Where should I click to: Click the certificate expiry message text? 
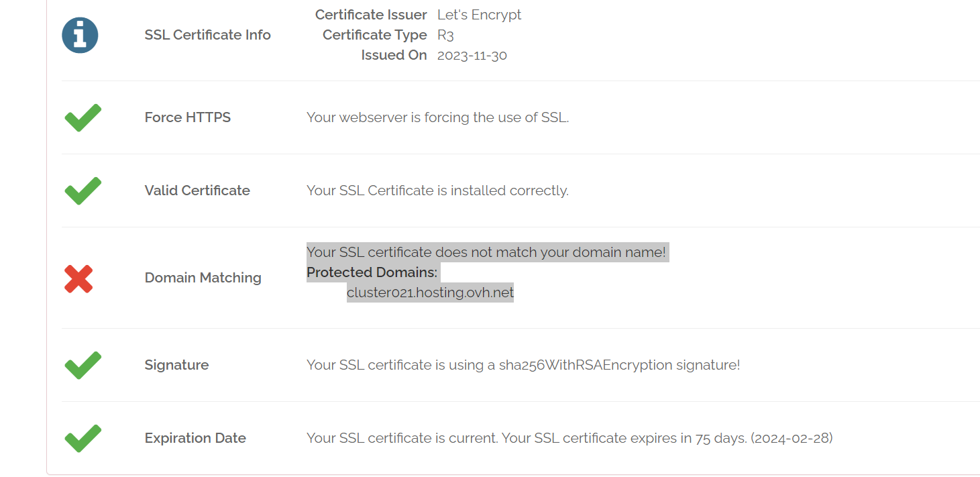[569, 438]
